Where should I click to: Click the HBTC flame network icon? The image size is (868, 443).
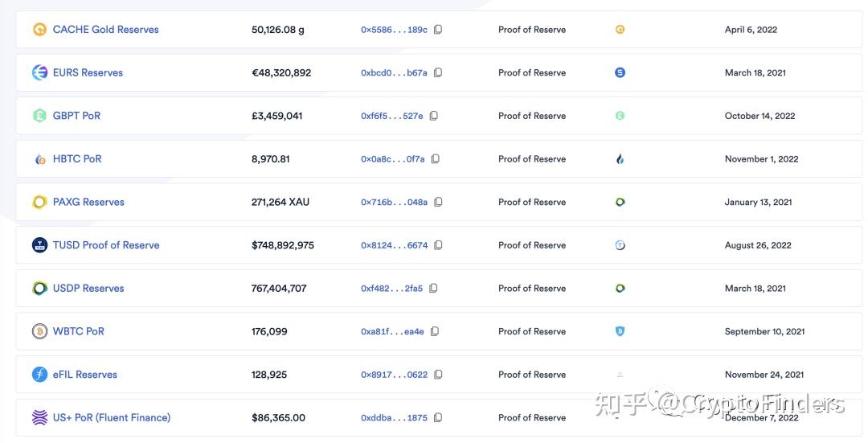pos(620,159)
